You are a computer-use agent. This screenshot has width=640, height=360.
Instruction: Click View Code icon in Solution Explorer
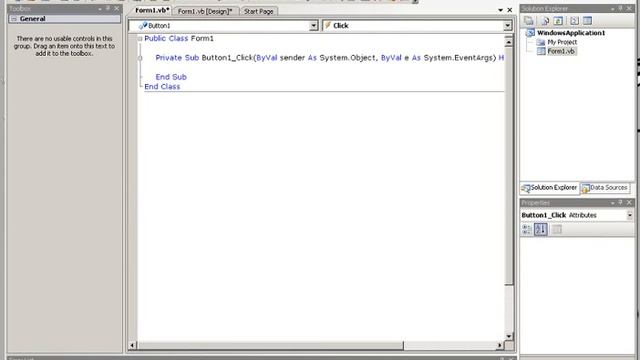tap(574, 21)
